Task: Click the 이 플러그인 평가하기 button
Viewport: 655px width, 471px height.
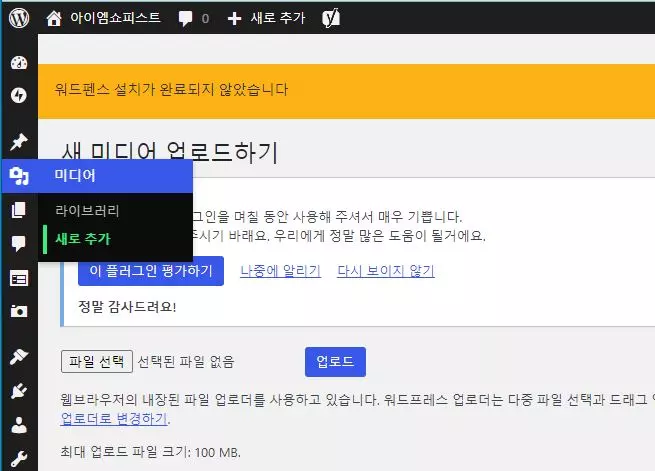Action: [151, 271]
